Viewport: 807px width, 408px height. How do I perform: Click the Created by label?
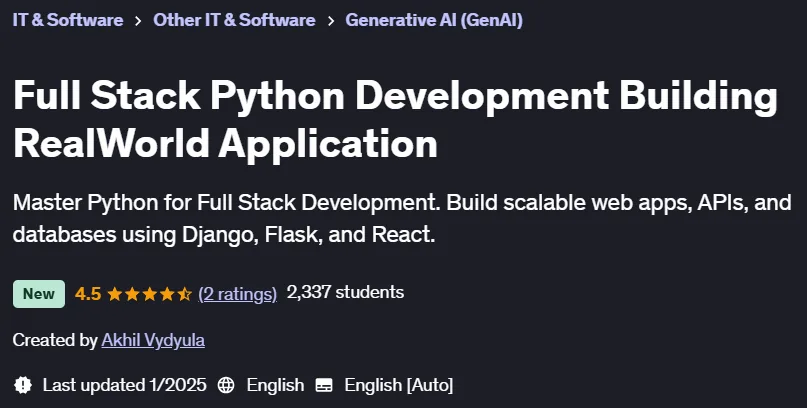click(x=55, y=340)
